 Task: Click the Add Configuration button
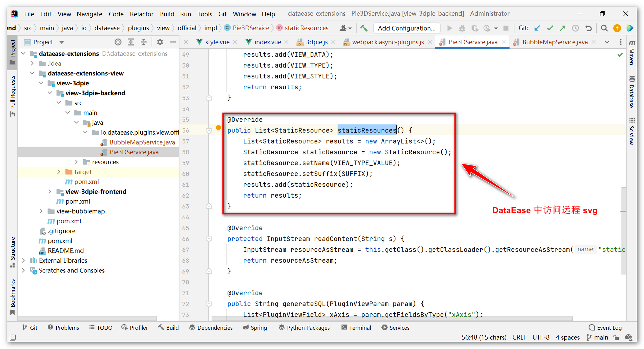(406, 28)
